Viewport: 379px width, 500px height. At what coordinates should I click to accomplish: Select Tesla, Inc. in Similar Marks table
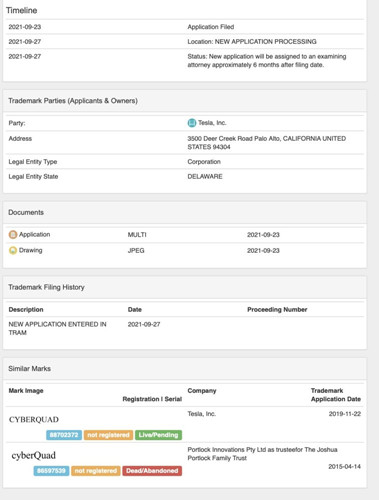tap(202, 414)
